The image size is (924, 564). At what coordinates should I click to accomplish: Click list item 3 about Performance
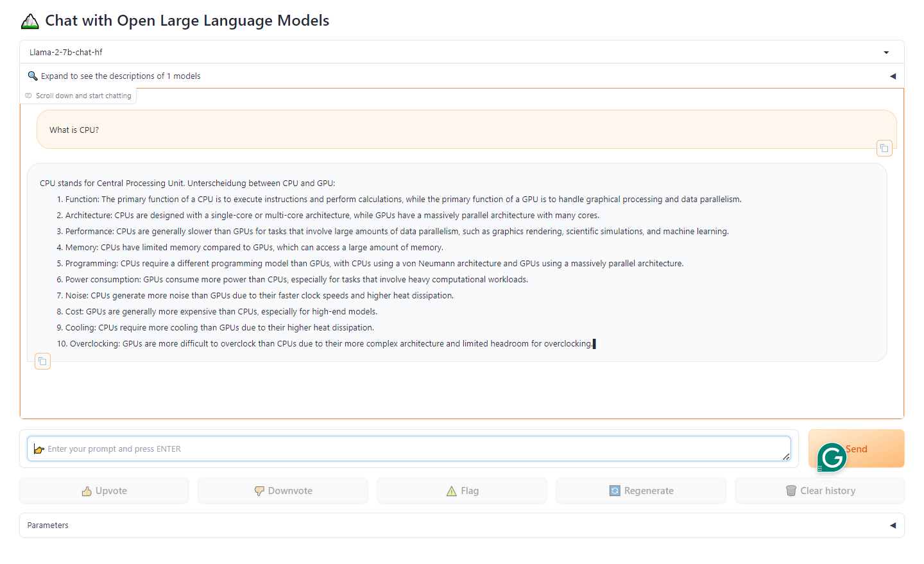tap(393, 232)
